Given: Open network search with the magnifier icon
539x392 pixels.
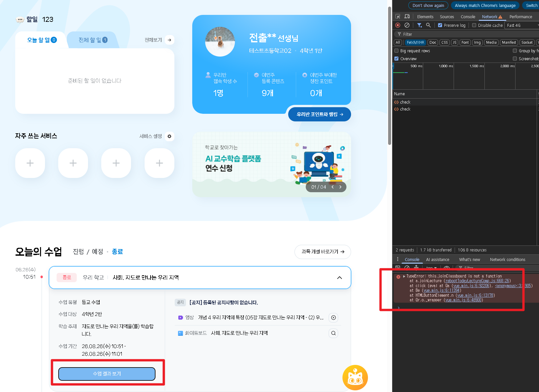Looking at the screenshot, I should [428, 25].
